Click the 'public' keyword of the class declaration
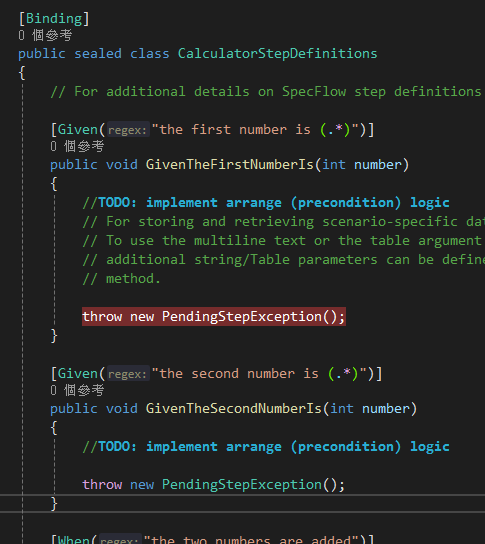This screenshot has height=544, width=485. [x=42, y=54]
